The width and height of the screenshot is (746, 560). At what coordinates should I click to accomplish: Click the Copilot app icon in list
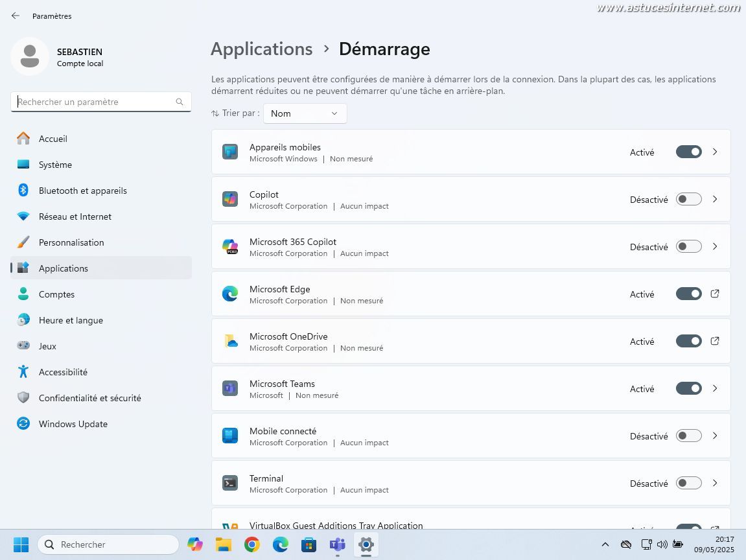(x=230, y=200)
